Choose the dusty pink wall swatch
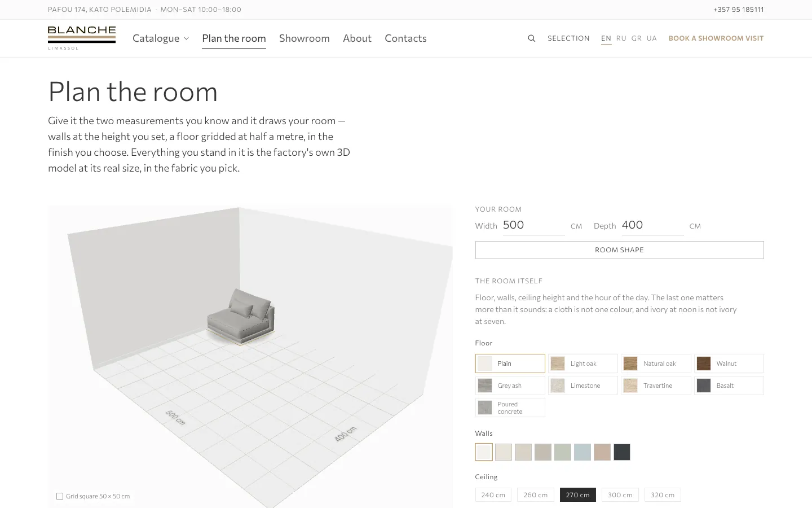This screenshot has width=812, height=508. point(602,452)
